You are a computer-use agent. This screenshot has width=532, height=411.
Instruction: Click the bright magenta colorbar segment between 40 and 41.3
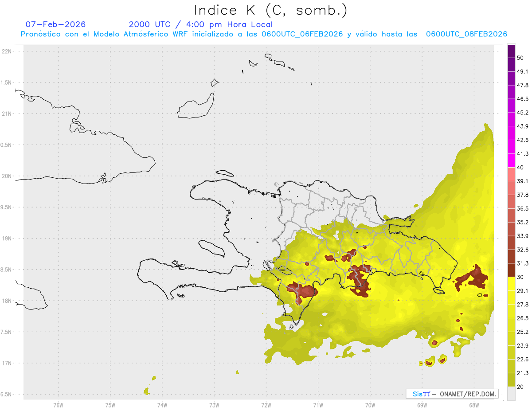(511, 160)
